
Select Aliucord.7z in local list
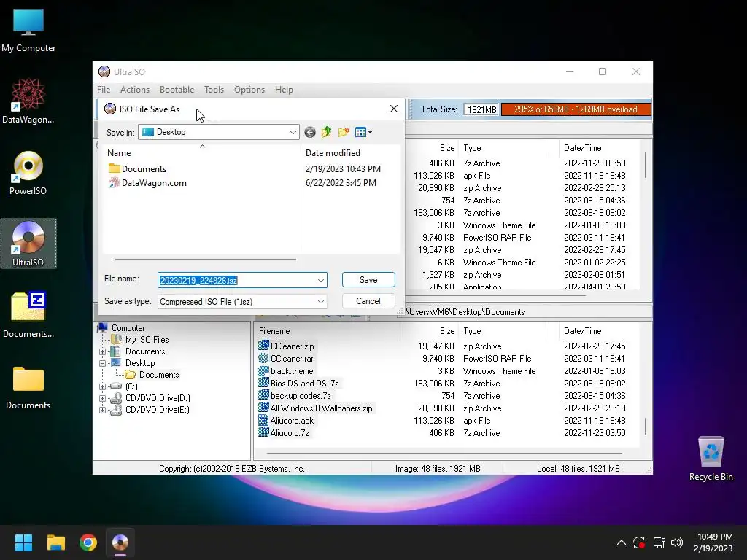(x=284, y=433)
